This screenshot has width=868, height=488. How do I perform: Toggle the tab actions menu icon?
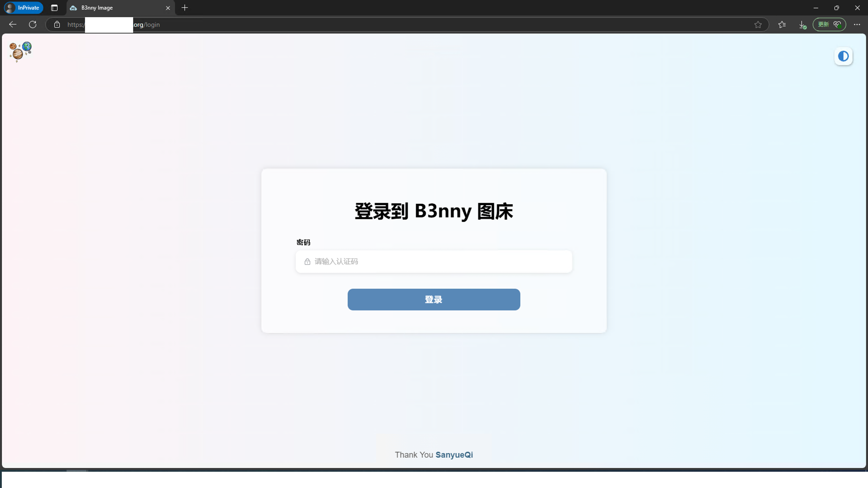click(x=54, y=8)
